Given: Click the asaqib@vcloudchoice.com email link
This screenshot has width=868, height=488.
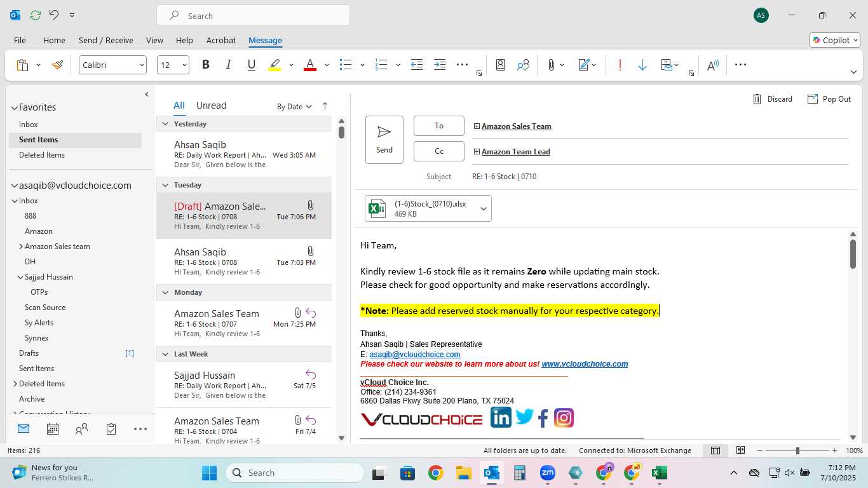Looking at the screenshot, I should coord(415,355).
